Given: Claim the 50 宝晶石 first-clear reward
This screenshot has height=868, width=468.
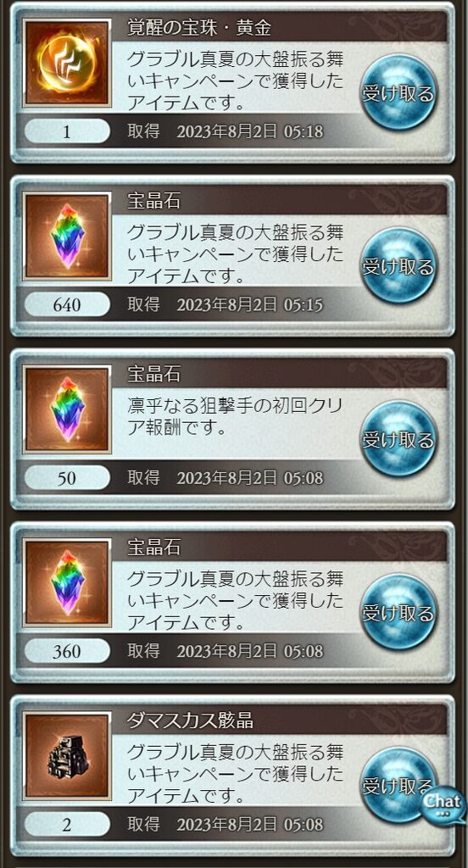Looking at the screenshot, I should pyautogui.click(x=398, y=438).
